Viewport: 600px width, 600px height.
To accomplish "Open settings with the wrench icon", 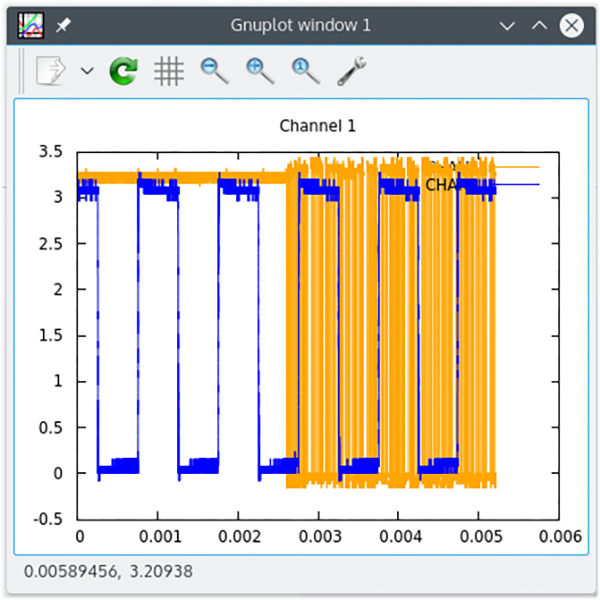I will [x=352, y=71].
